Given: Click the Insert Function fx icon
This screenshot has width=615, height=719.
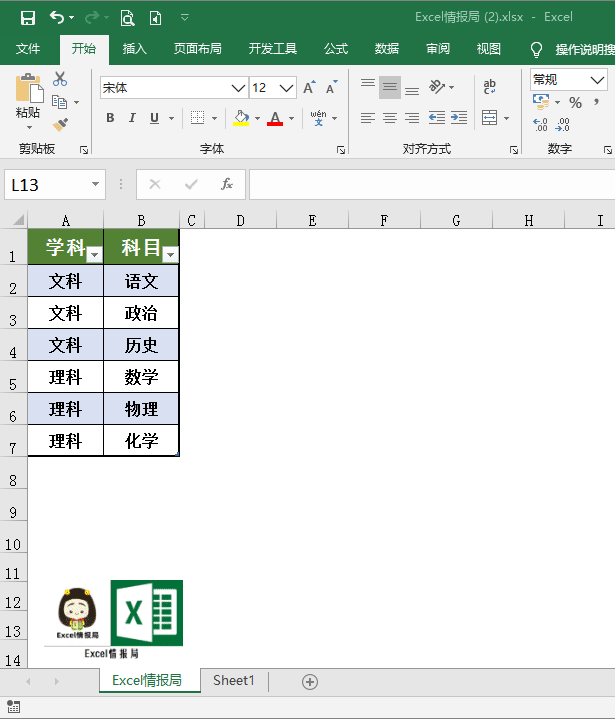Looking at the screenshot, I should click(227, 184).
